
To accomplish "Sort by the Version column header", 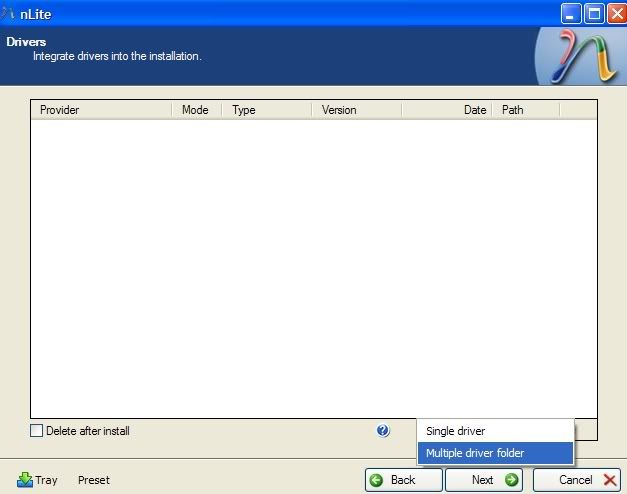I will [357, 110].
